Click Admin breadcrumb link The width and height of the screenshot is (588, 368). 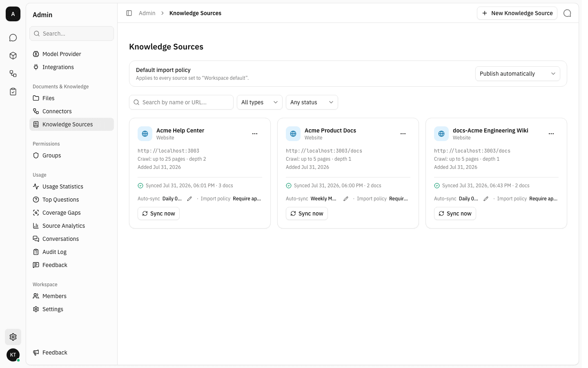[147, 13]
